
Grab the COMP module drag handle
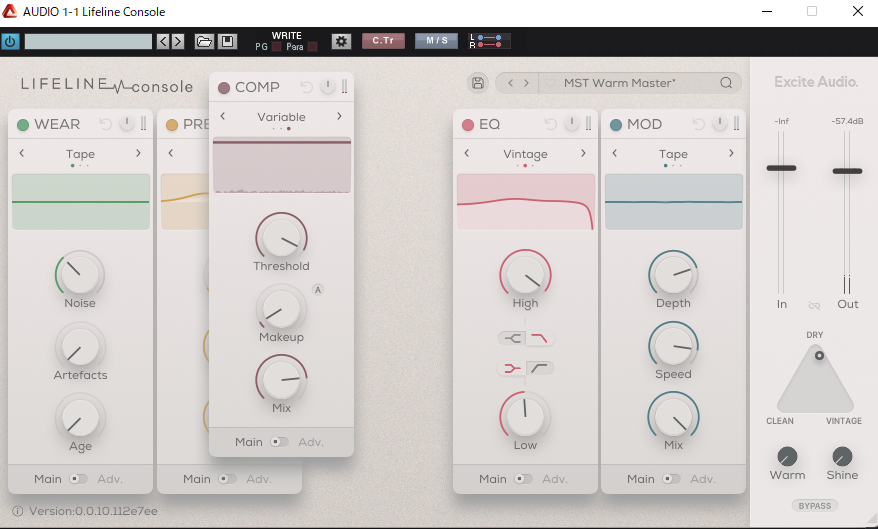344,86
